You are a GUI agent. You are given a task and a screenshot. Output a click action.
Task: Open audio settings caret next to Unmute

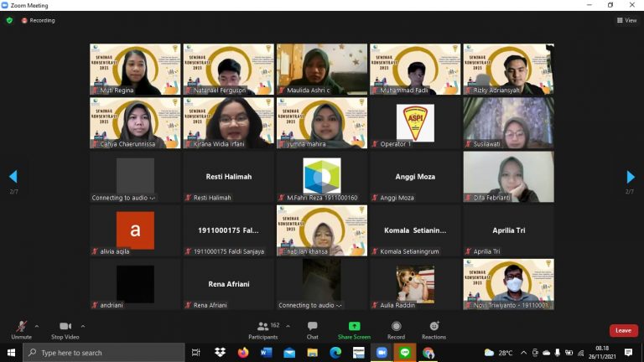point(37,326)
